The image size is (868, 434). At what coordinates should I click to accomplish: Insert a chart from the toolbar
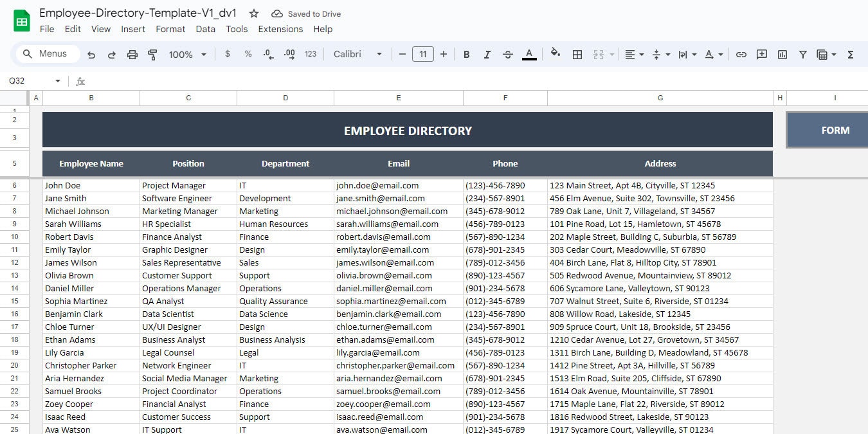(x=782, y=54)
